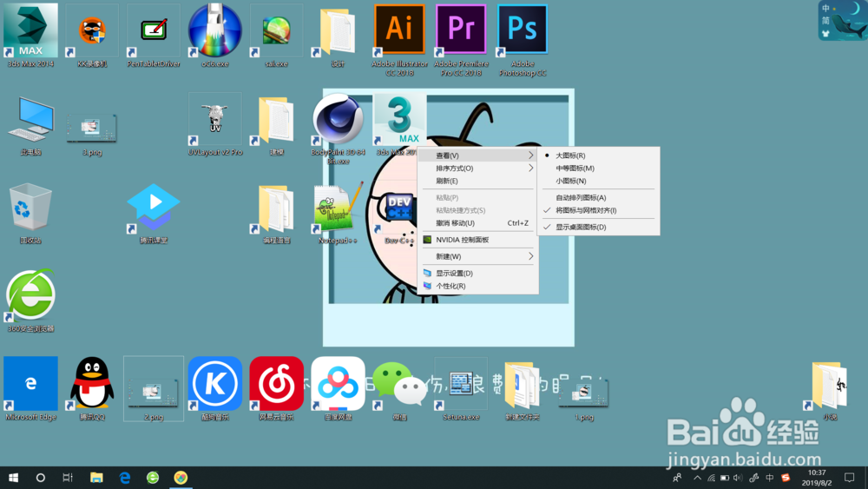Open Cortana search circle in taskbar
868x489 pixels.
[x=41, y=478]
